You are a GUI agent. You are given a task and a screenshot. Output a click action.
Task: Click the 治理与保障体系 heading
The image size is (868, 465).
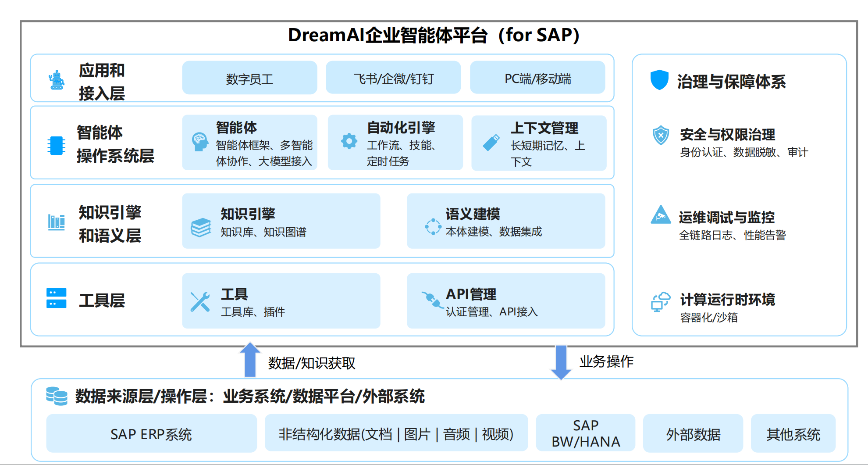[732, 82]
